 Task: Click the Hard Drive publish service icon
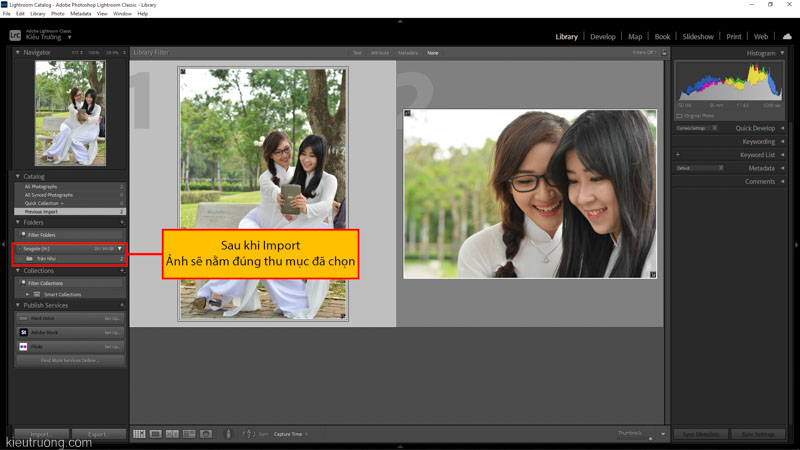[x=23, y=318]
